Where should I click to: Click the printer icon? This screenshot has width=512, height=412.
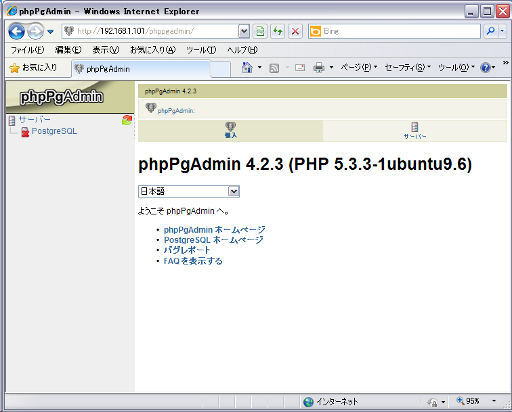319,68
